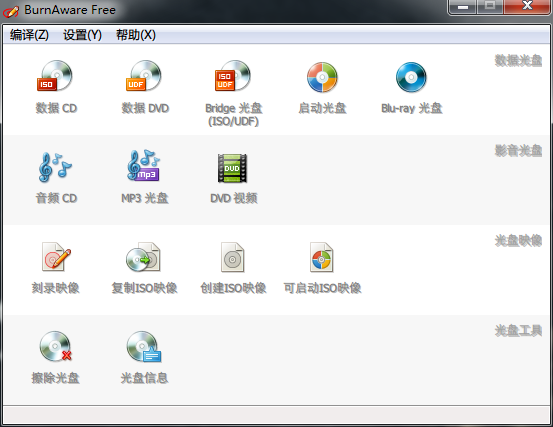Click the MP3 光盘 text label
Screen dimensions: 553x427
pyautogui.click(x=145, y=198)
